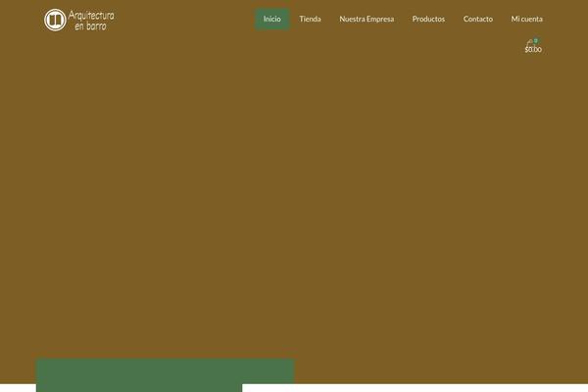Open the Contacto page
The width and height of the screenshot is (588, 392).
click(478, 20)
